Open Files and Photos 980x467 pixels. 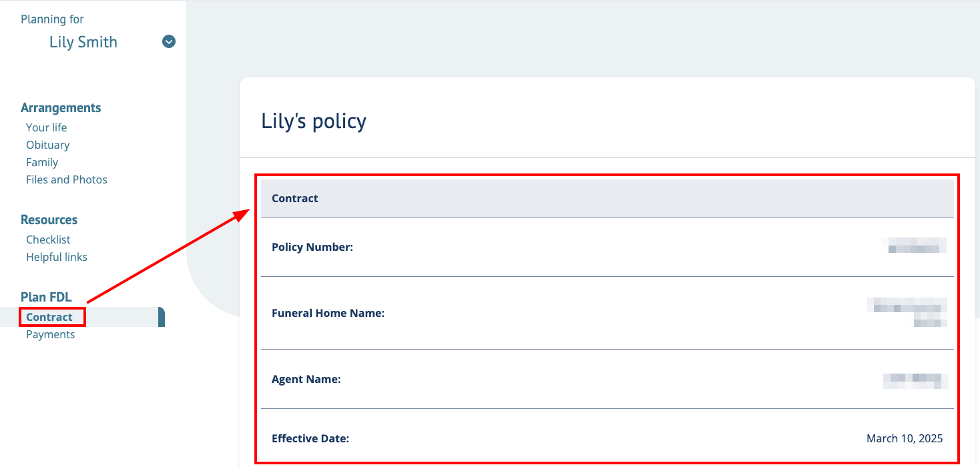pos(66,179)
